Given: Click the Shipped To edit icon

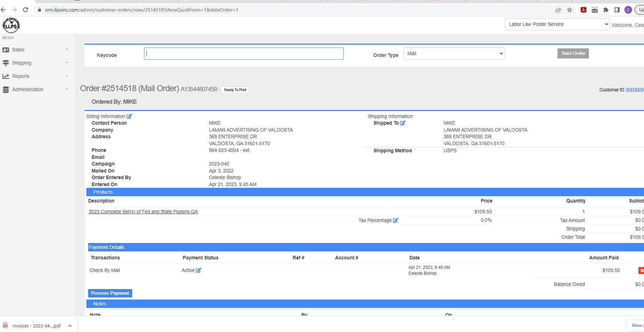Looking at the screenshot, I should (x=403, y=123).
